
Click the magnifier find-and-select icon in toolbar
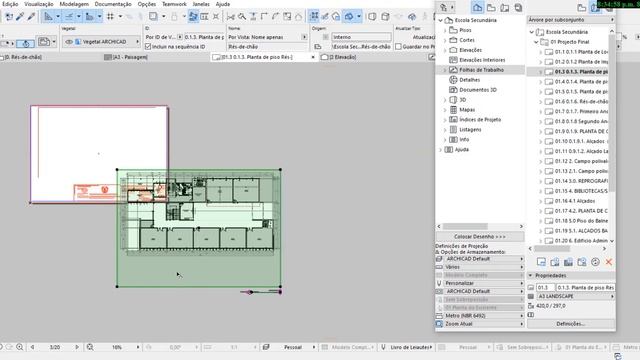(x=242, y=17)
